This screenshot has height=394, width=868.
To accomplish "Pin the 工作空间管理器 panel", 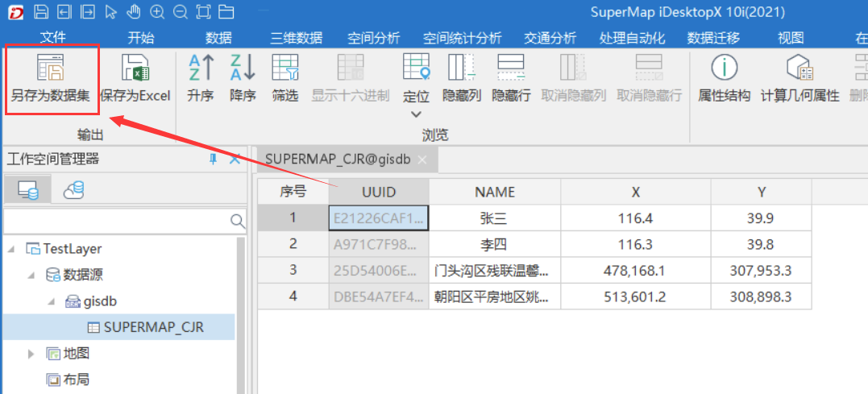I will tap(213, 160).
